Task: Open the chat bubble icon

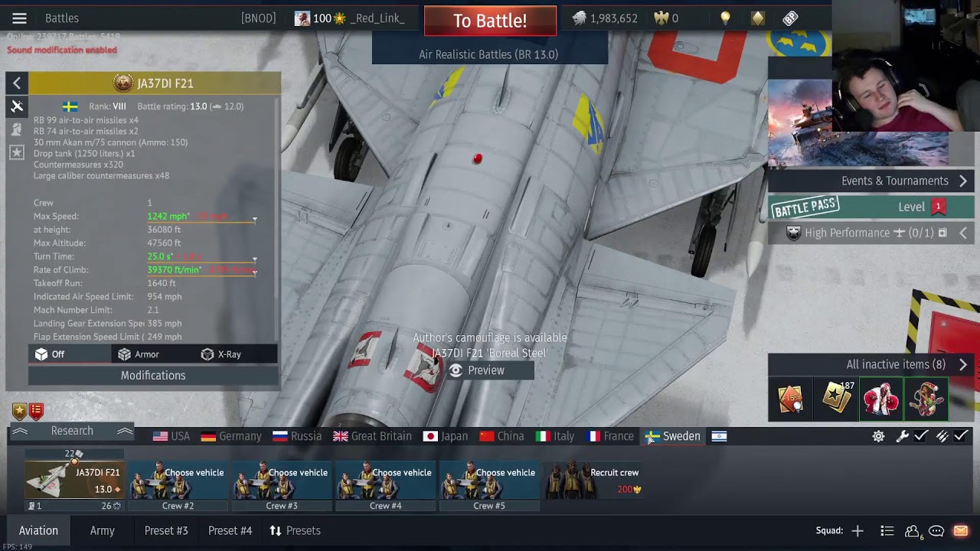Action: (936, 530)
